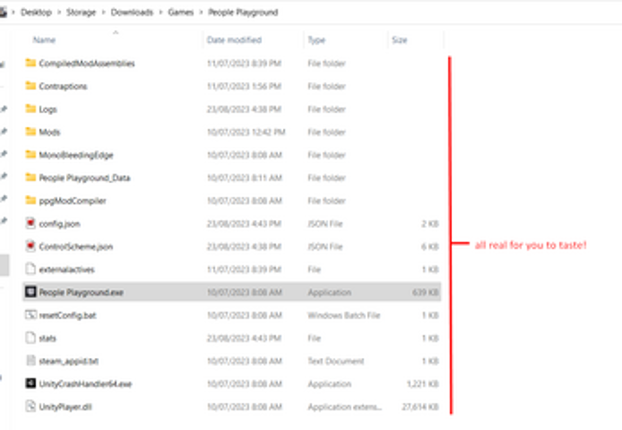Select the Mods folder name
This screenshot has width=622, height=430.
point(50,132)
